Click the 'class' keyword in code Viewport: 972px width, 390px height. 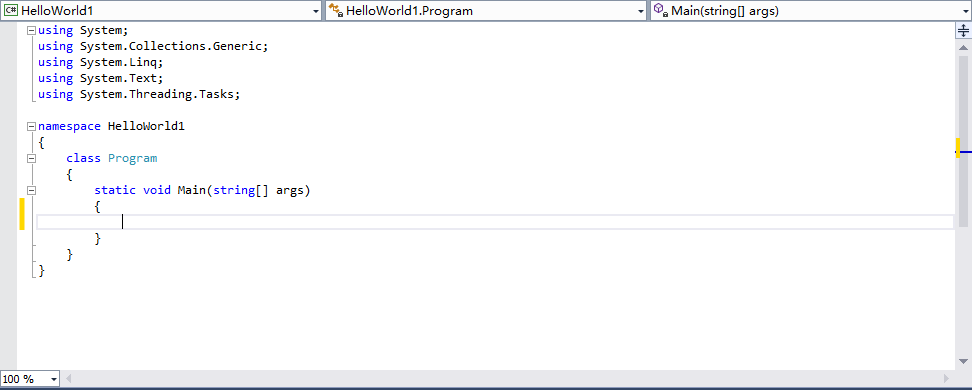click(x=83, y=159)
